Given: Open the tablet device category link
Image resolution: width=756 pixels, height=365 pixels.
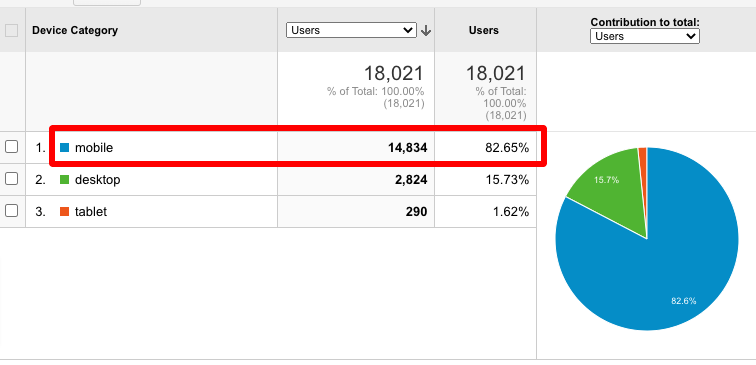Looking at the screenshot, I should [91, 212].
